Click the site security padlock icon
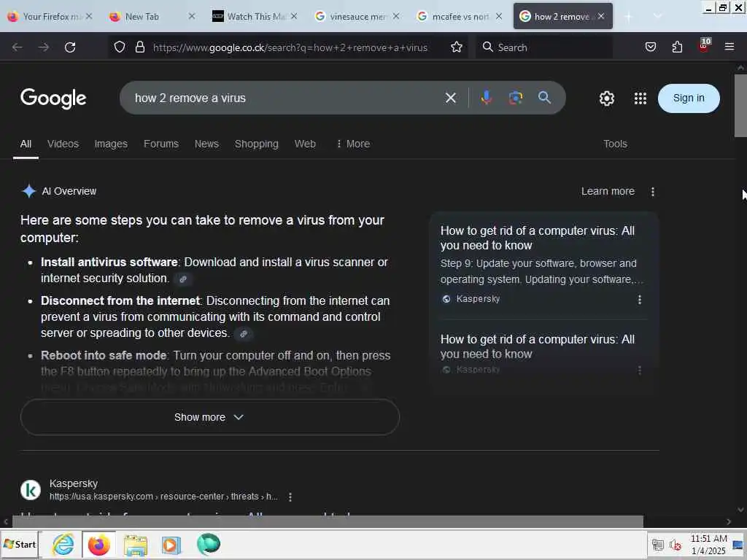 pyautogui.click(x=139, y=47)
